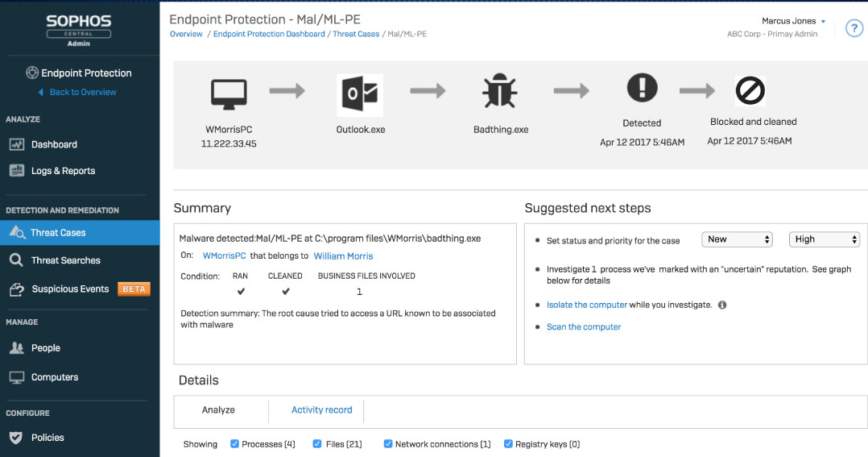Open the William Morris user link
The image size is (868, 457).
click(344, 256)
